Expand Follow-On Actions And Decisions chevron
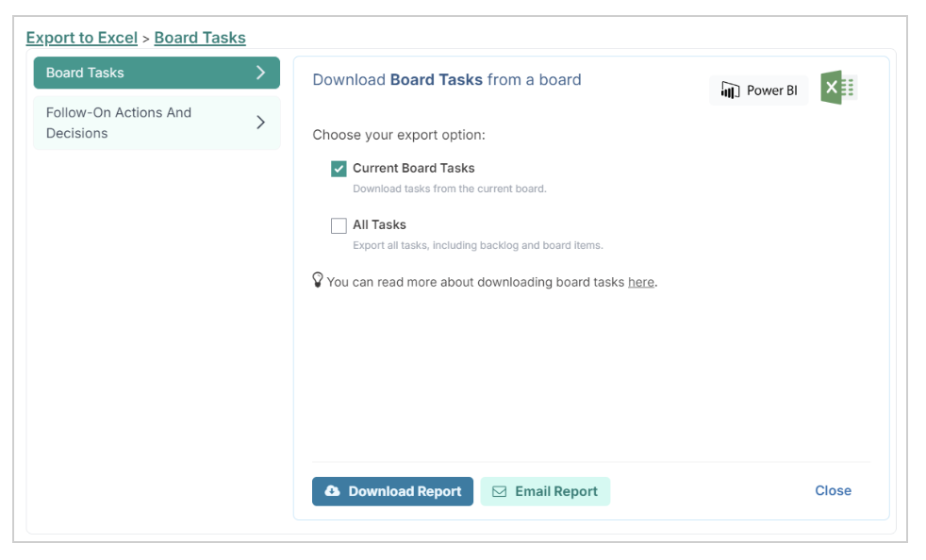 tap(260, 123)
